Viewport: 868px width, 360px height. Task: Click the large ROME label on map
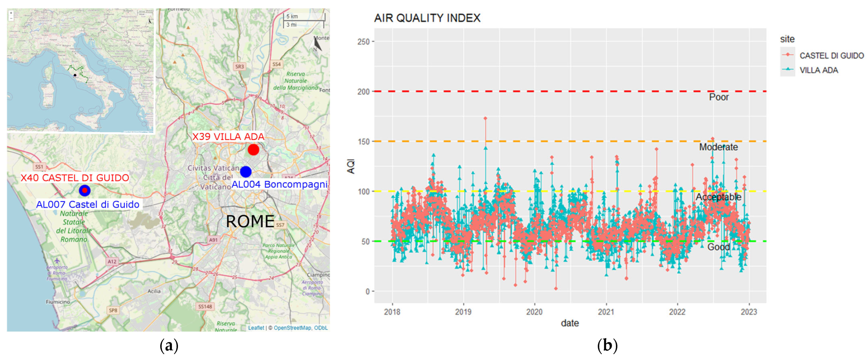(x=250, y=221)
